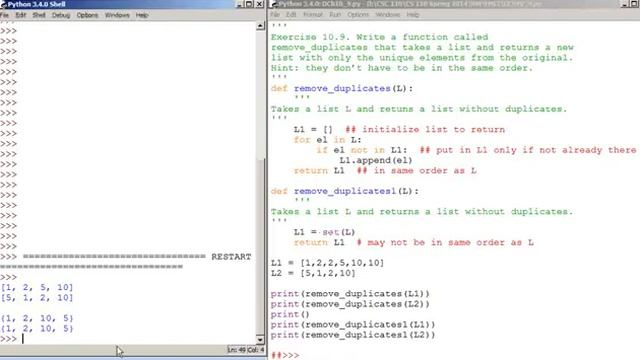Click 'Takes a list L and returns' docstring

coord(422,211)
